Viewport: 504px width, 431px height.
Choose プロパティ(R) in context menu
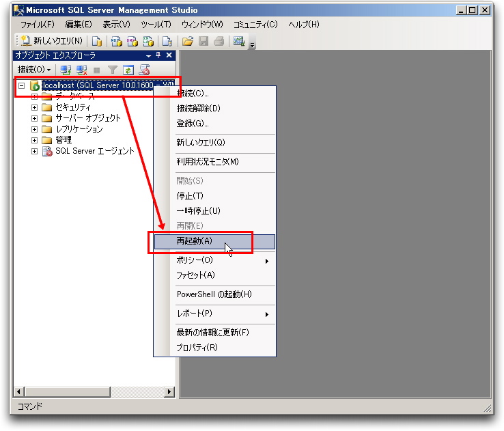click(x=214, y=348)
